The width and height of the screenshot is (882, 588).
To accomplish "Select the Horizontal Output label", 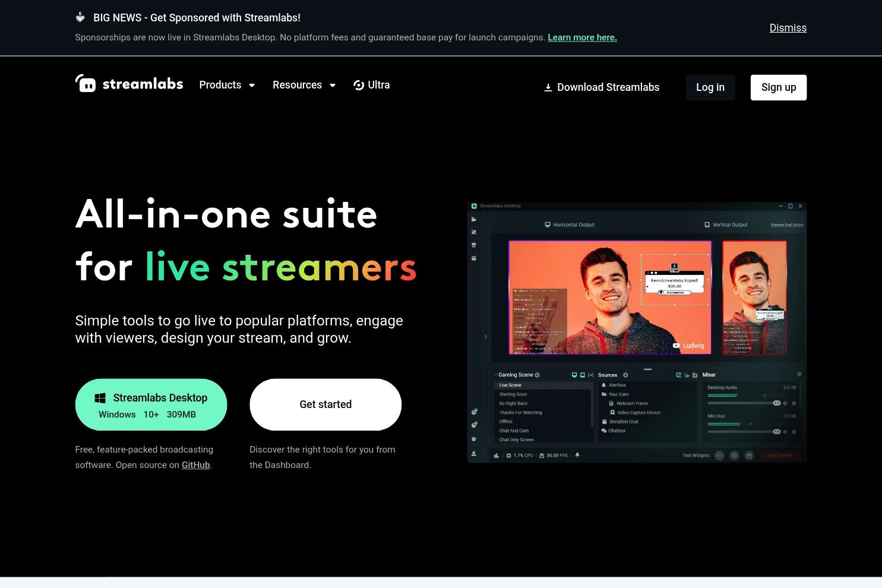I will pos(570,225).
